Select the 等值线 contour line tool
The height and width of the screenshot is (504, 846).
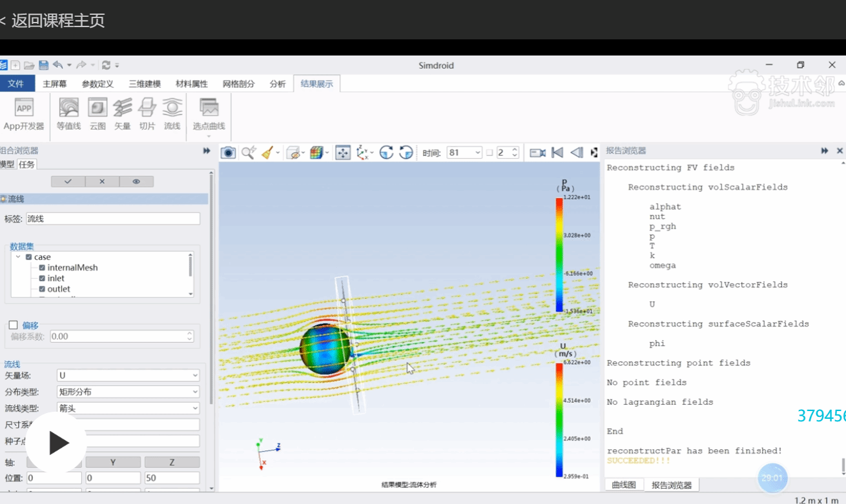coord(68,114)
